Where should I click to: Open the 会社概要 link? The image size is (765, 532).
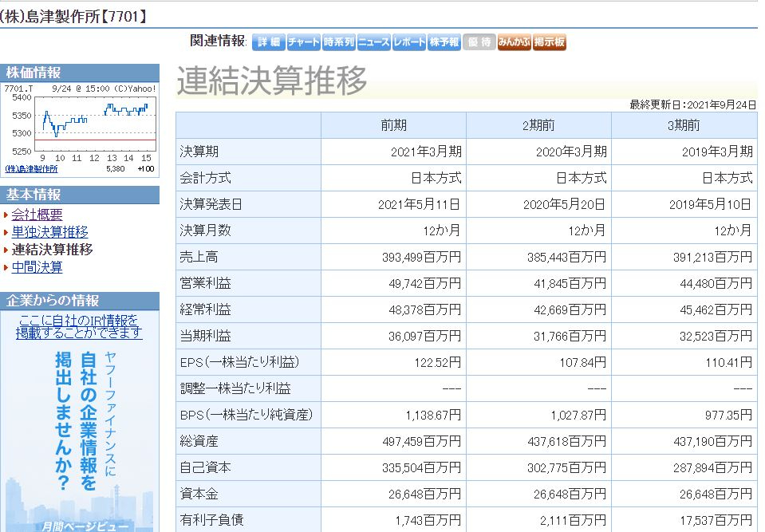[x=37, y=215]
